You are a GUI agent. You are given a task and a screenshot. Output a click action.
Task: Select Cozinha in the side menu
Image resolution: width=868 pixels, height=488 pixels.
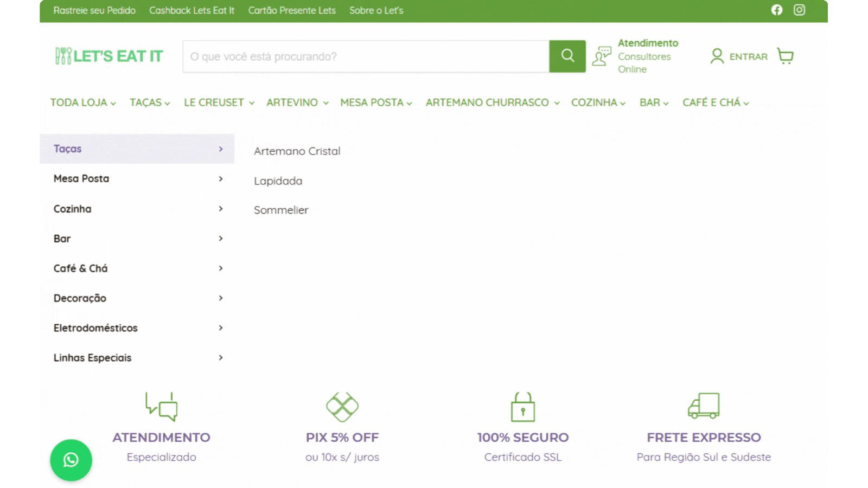[137, 209]
